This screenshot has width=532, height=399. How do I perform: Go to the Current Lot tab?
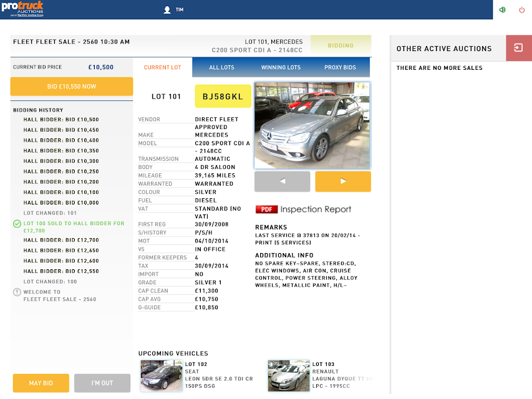tap(163, 67)
